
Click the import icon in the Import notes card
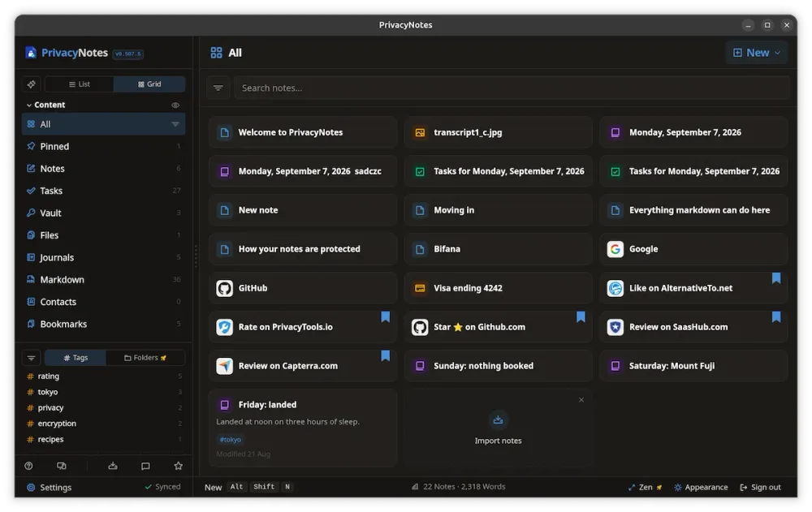click(498, 419)
